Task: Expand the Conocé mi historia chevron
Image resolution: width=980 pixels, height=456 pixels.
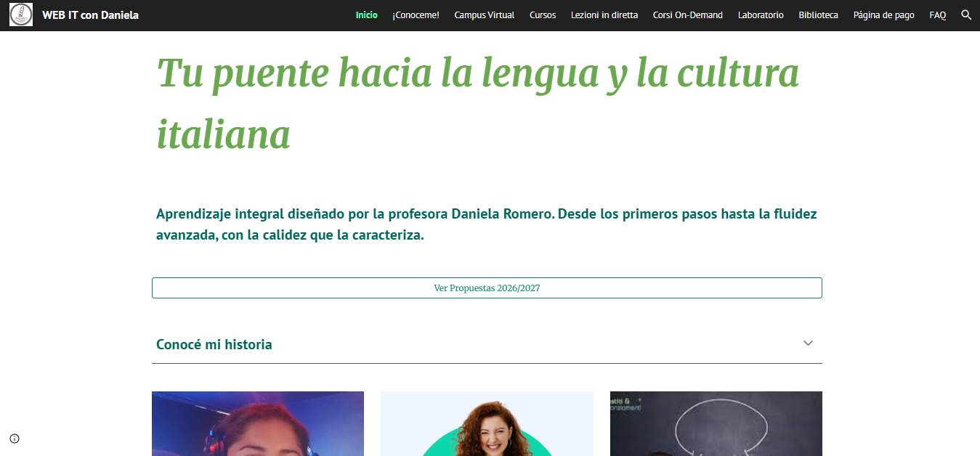Action: 808,343
